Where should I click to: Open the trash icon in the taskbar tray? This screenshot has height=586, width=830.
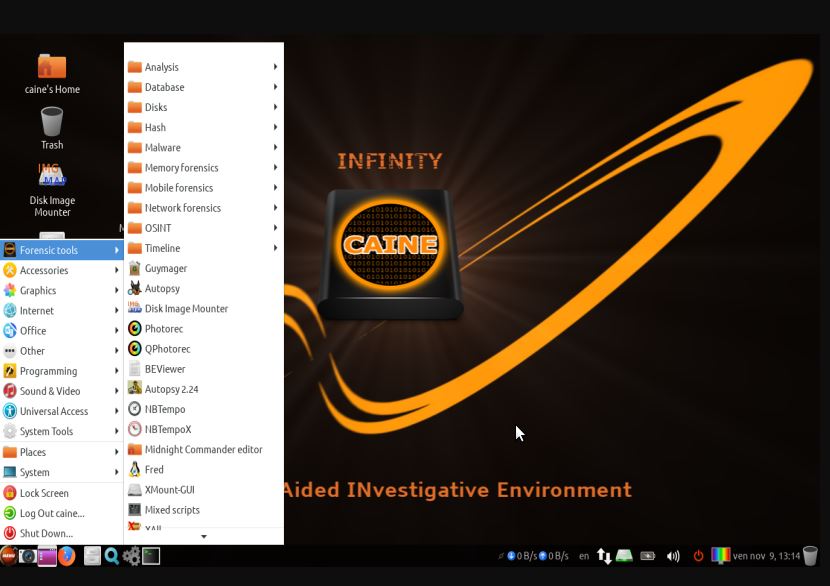tap(810, 556)
